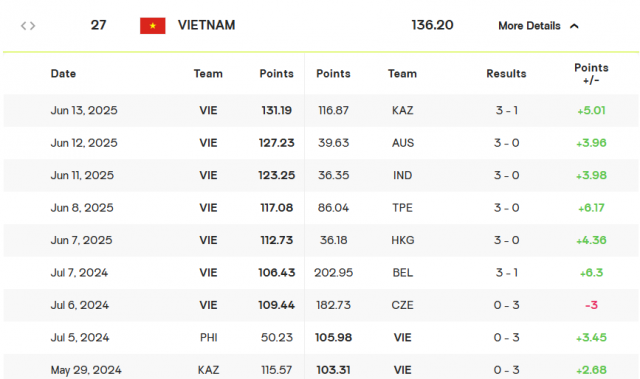This screenshot has width=640, height=379.
Task: Click the AUS team code
Action: click(x=403, y=143)
